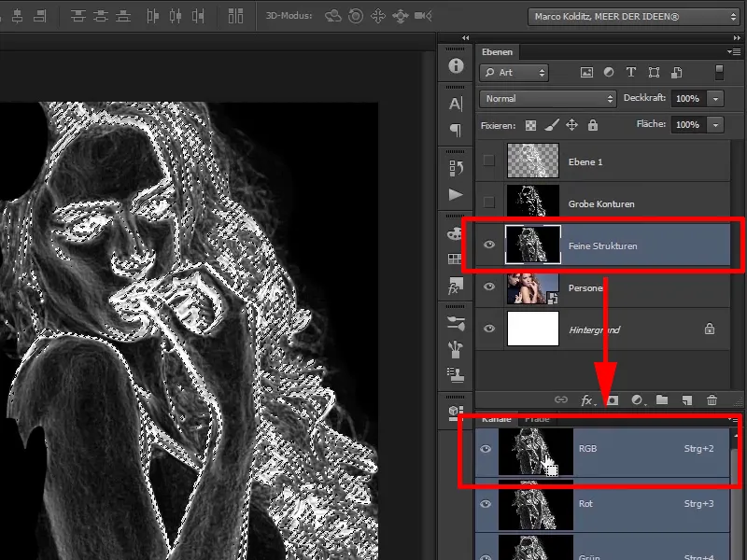Click distribute vertical centers icon
747x560 pixels.
click(100, 16)
